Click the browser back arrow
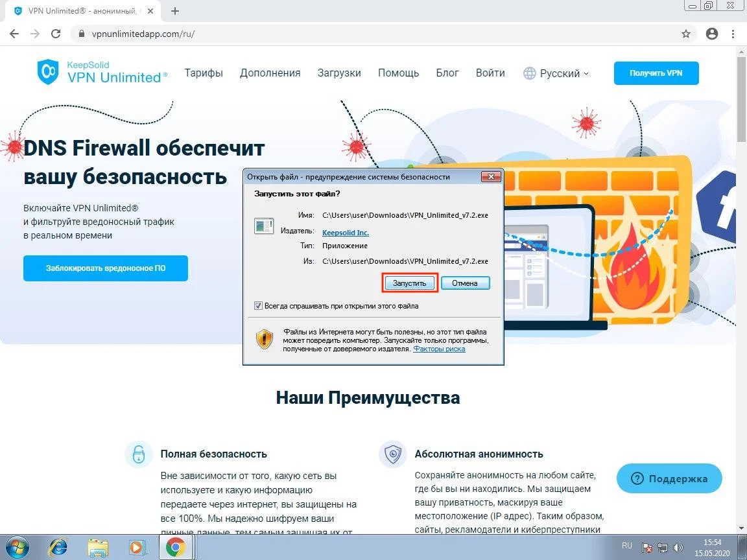The image size is (747, 560). click(x=14, y=34)
